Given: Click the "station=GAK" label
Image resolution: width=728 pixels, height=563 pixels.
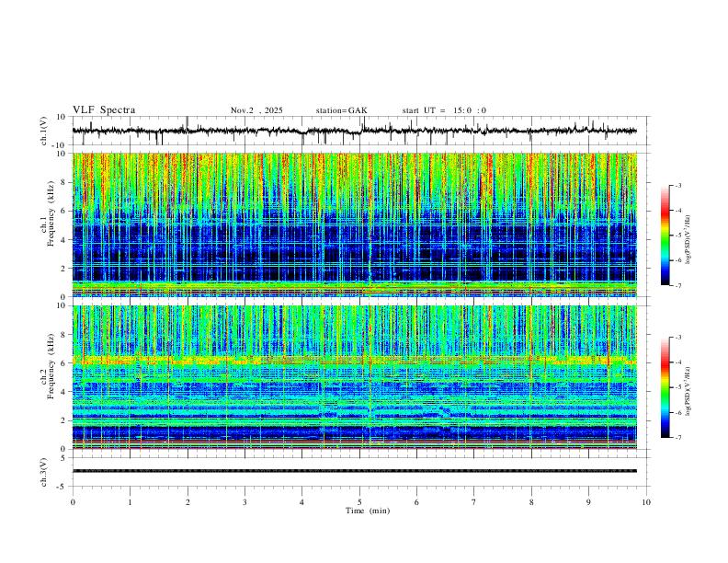Looking at the screenshot, I should tap(342, 110).
